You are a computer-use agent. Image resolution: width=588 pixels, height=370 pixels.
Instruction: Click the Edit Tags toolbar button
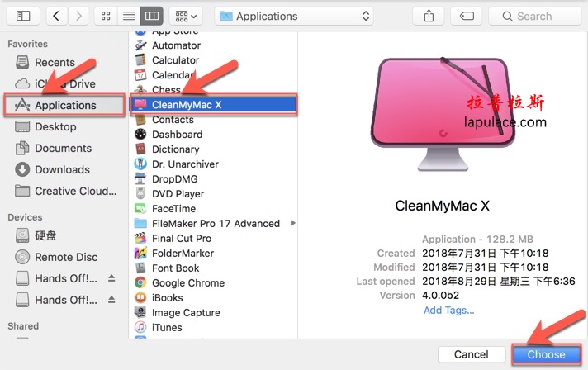tap(467, 17)
